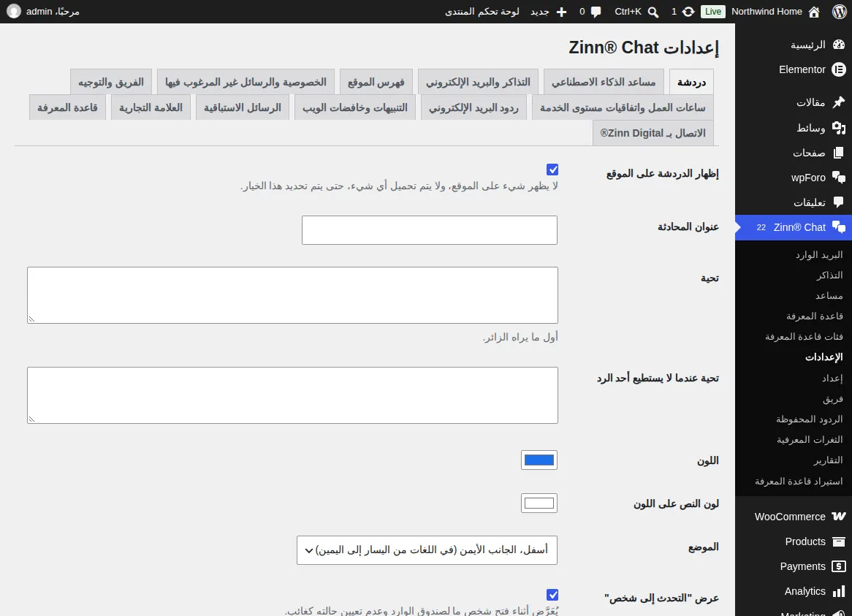Click the comments bubble icon in admin bar

[596, 12]
